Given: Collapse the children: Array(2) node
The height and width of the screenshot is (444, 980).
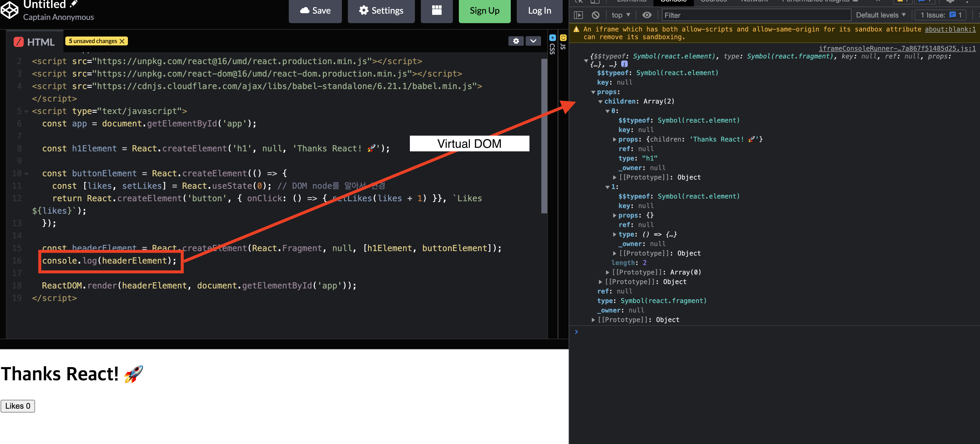Looking at the screenshot, I should (x=600, y=102).
